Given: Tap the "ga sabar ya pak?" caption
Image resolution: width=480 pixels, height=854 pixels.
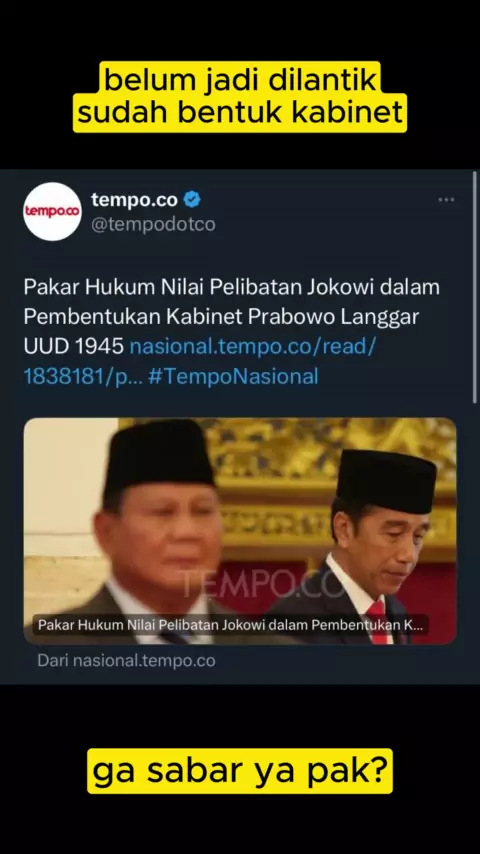Looking at the screenshot, I should coord(240,771).
